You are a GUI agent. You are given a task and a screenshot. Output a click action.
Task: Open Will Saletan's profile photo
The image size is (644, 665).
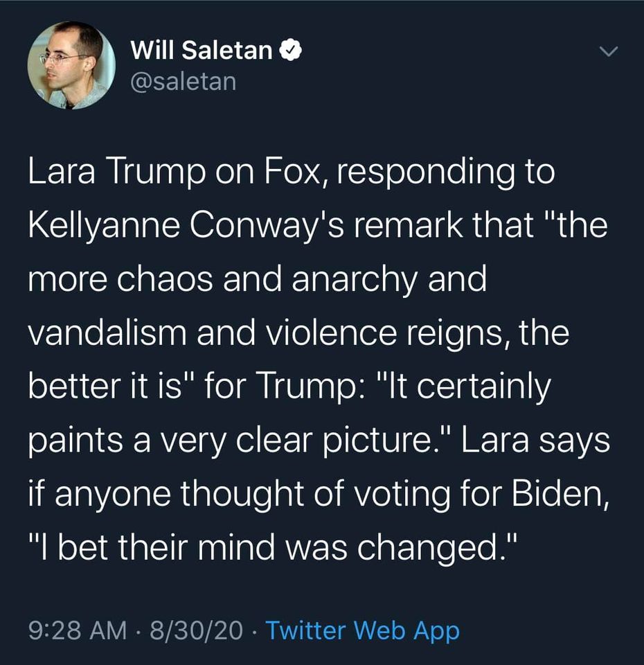(71, 65)
